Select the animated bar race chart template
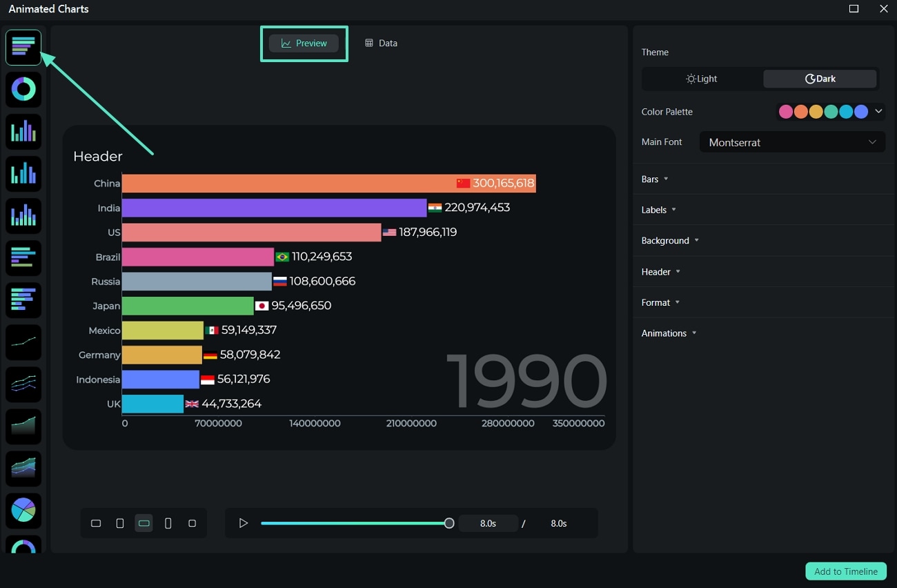Screen dimensions: 897x588 23,48
